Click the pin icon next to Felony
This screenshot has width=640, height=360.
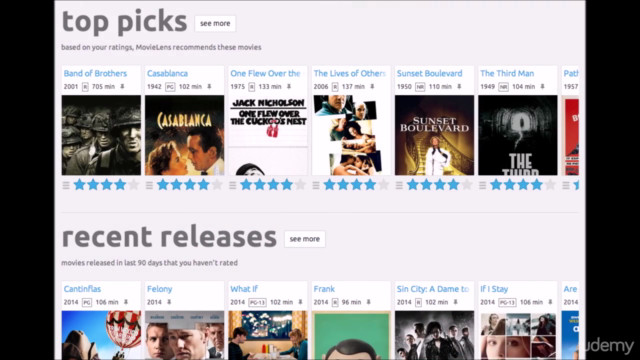(169, 302)
